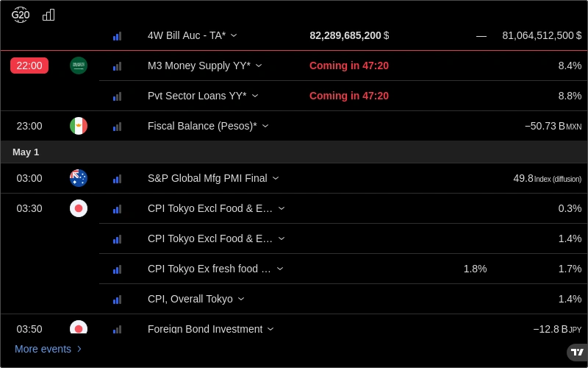
Task: Click Fiscal Balance (Pesos)* event name
Action: (x=203, y=126)
